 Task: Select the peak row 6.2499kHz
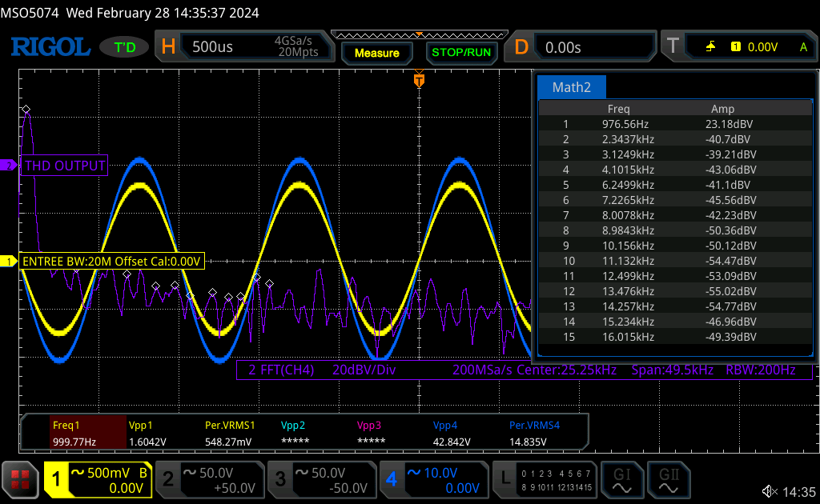675,184
